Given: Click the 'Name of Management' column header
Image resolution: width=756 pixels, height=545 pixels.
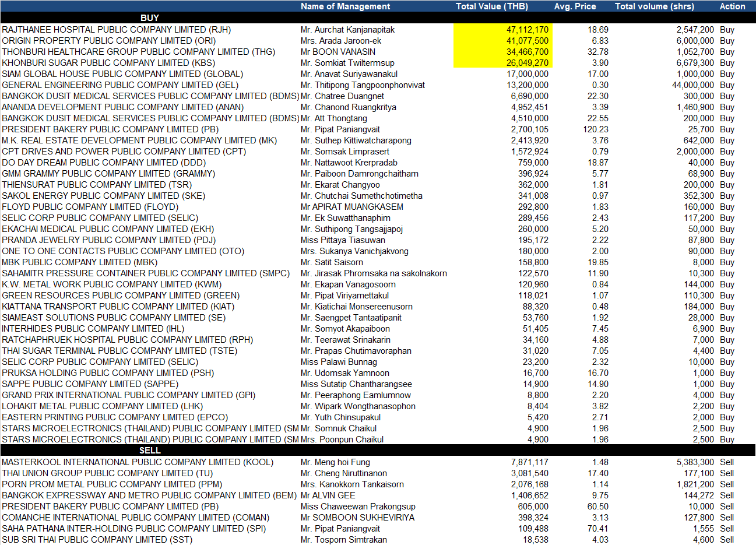Looking at the screenshot, I should 345,6.
